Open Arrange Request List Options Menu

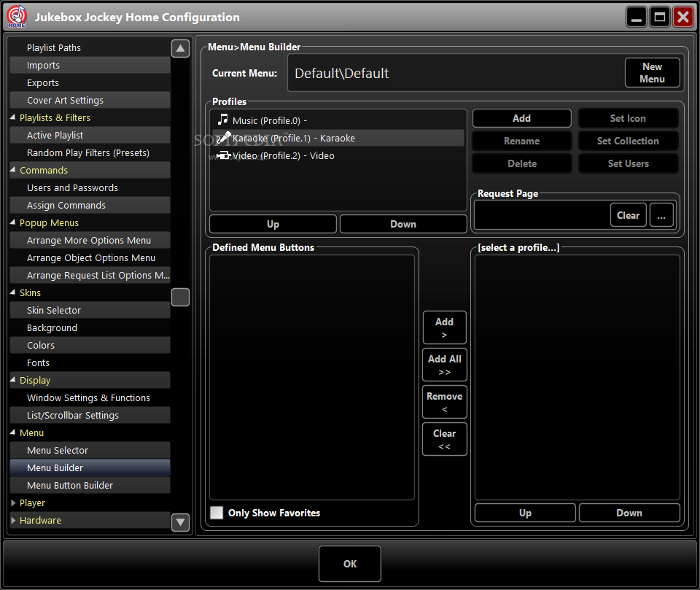click(x=90, y=275)
